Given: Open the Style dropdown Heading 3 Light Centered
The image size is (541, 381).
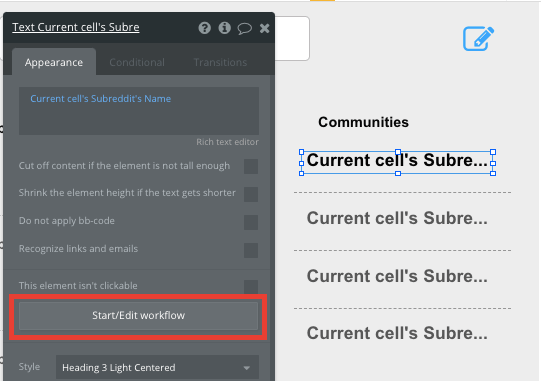Looking at the screenshot, I should 157,368.
